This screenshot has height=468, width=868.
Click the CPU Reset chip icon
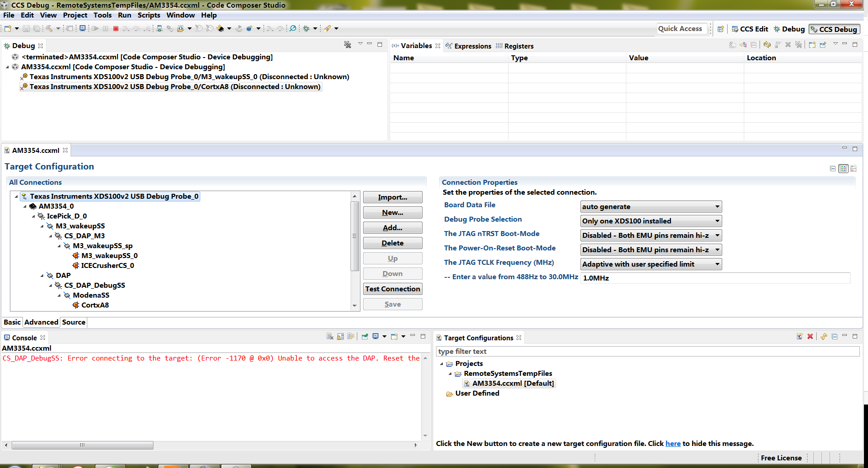(x=220, y=28)
